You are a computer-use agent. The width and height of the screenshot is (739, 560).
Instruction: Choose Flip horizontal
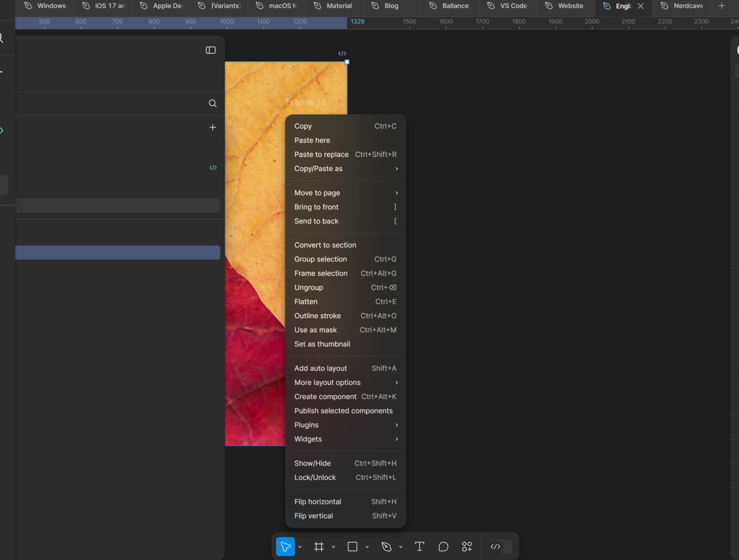point(345,501)
